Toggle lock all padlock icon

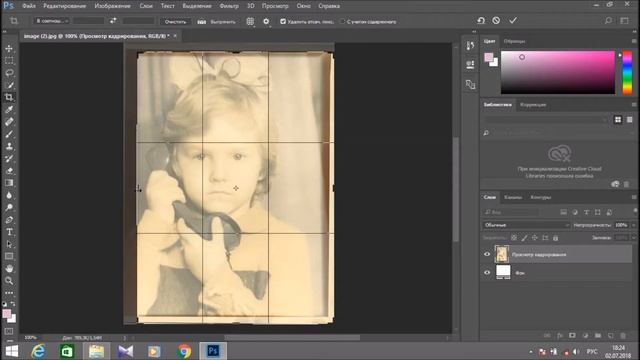(x=556, y=238)
